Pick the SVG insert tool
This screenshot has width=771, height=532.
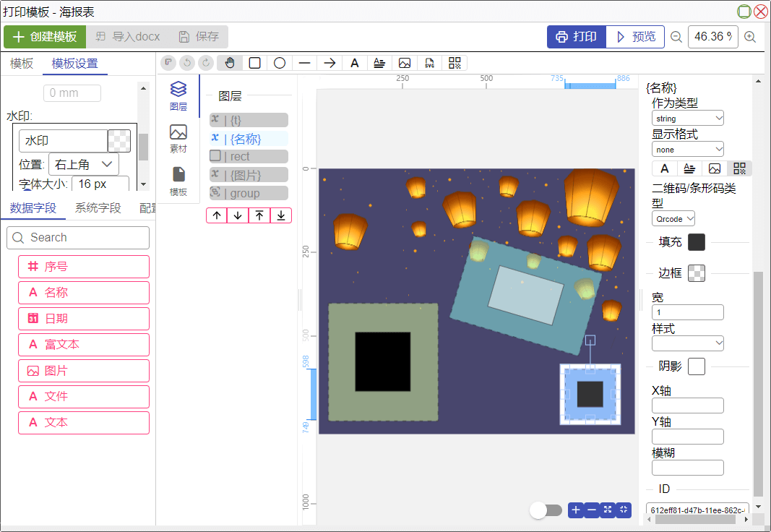click(x=429, y=63)
